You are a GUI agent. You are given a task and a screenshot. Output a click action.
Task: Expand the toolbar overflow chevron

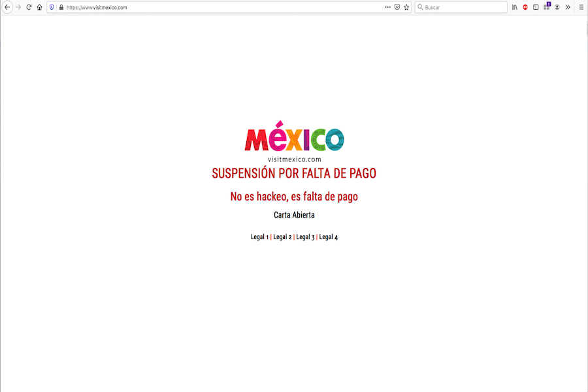(x=568, y=7)
